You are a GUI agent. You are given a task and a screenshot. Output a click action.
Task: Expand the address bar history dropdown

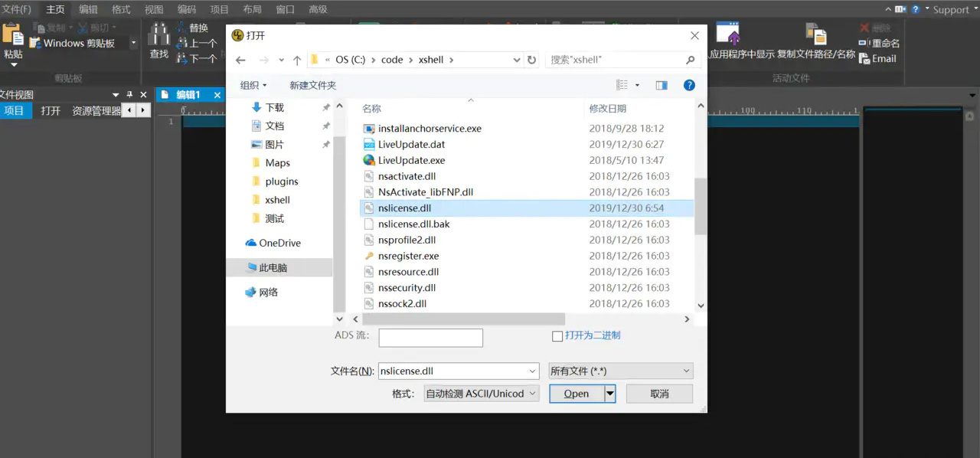point(517,60)
